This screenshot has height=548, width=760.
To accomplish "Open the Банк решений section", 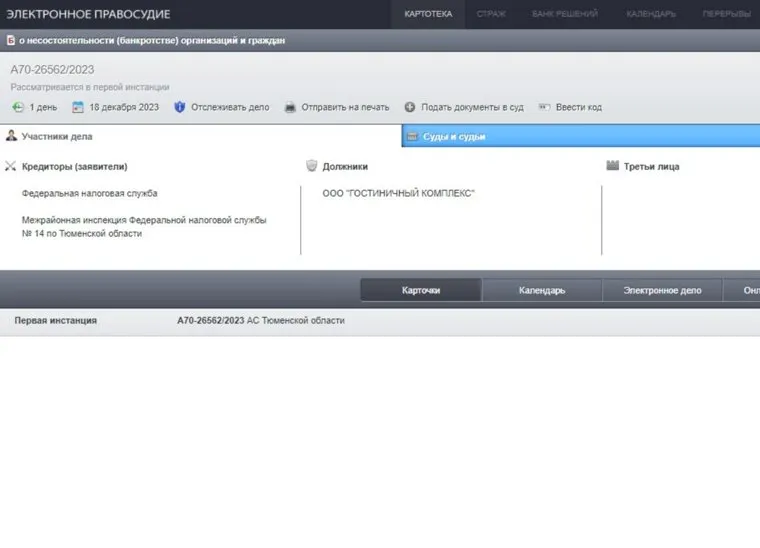I will click(565, 14).
